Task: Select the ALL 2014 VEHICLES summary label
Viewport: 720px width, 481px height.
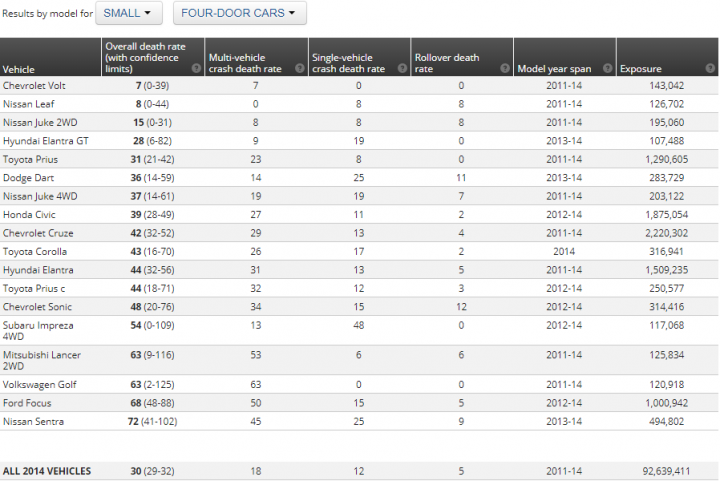Action: click(x=47, y=471)
